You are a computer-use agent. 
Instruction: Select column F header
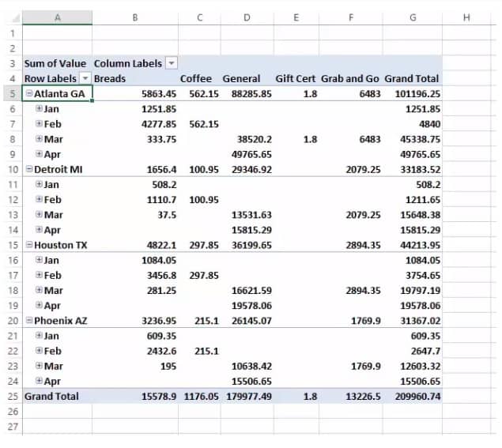point(351,17)
